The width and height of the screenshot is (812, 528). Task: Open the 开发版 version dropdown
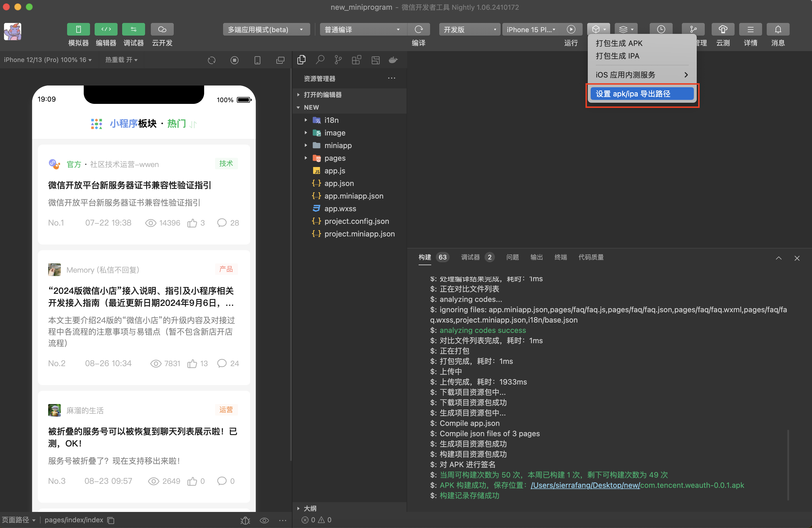coord(469,29)
